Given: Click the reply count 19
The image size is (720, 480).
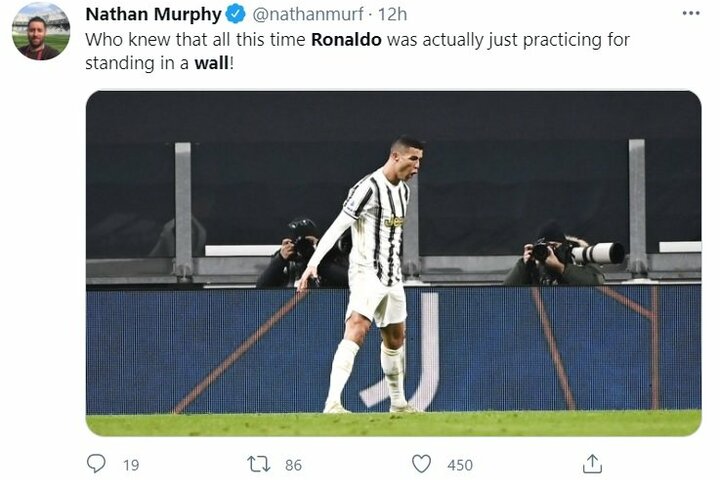Looking at the screenshot, I should point(131,465).
